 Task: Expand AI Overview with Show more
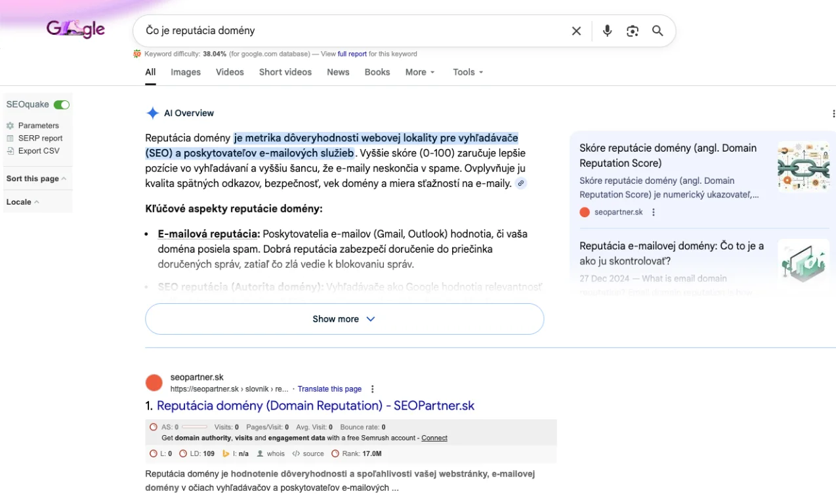(344, 319)
